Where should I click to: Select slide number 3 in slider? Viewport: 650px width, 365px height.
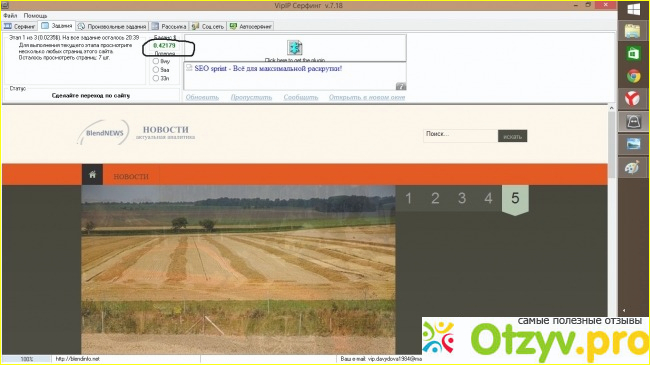[462, 198]
